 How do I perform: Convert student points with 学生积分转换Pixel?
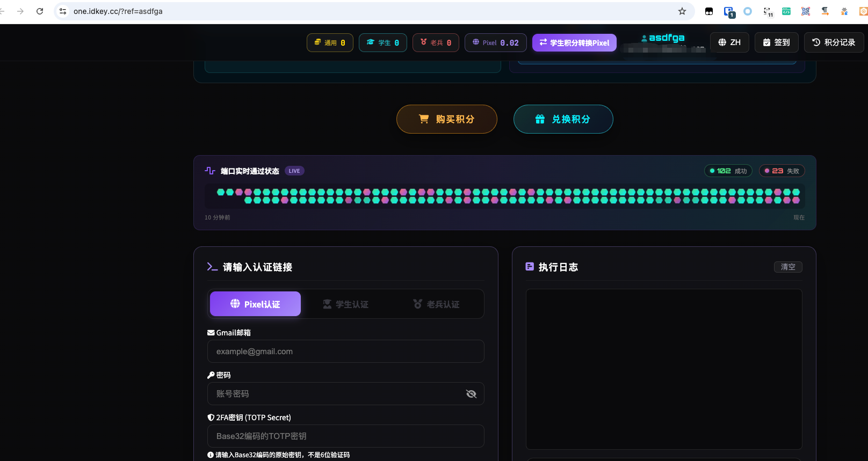coord(574,42)
